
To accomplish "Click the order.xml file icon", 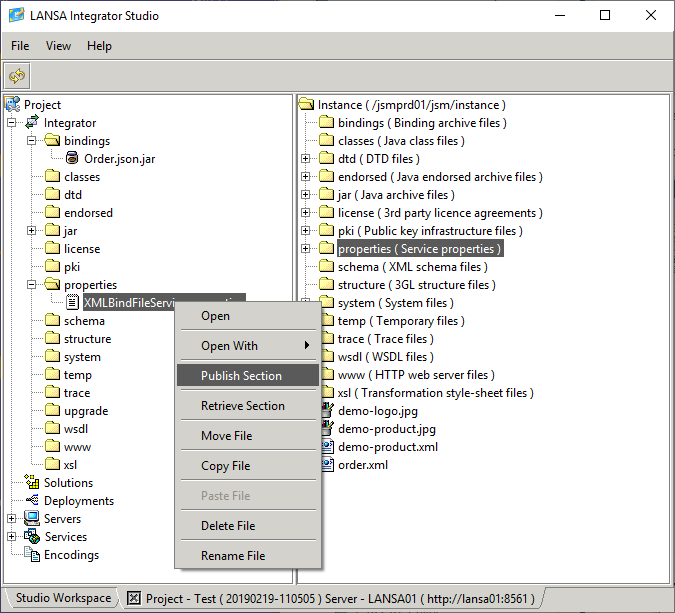I will coord(326,465).
